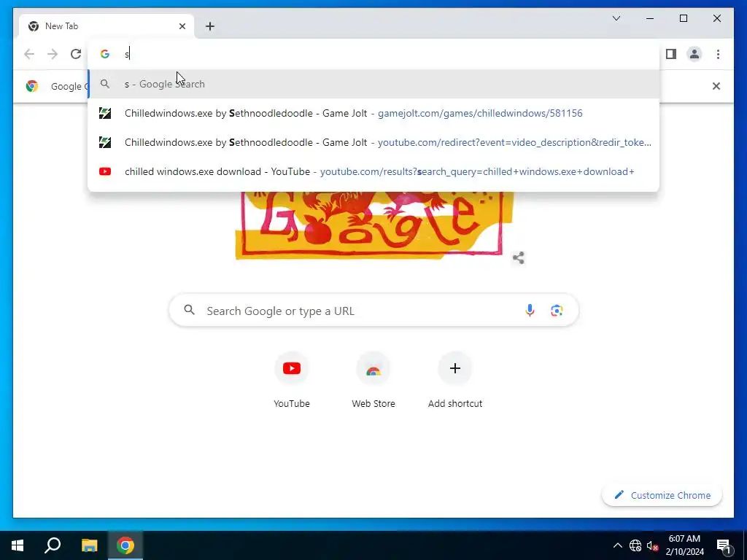Image resolution: width=747 pixels, height=560 pixels.
Task: Open the gamejolt.com Chilledwindows.exe suggestion
Action: pyautogui.click(x=374, y=113)
